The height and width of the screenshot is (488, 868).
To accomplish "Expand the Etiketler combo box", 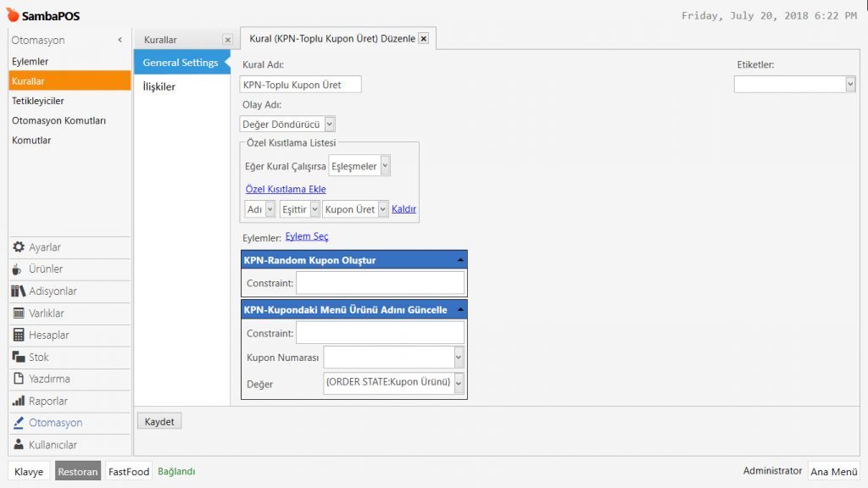I will click(849, 84).
